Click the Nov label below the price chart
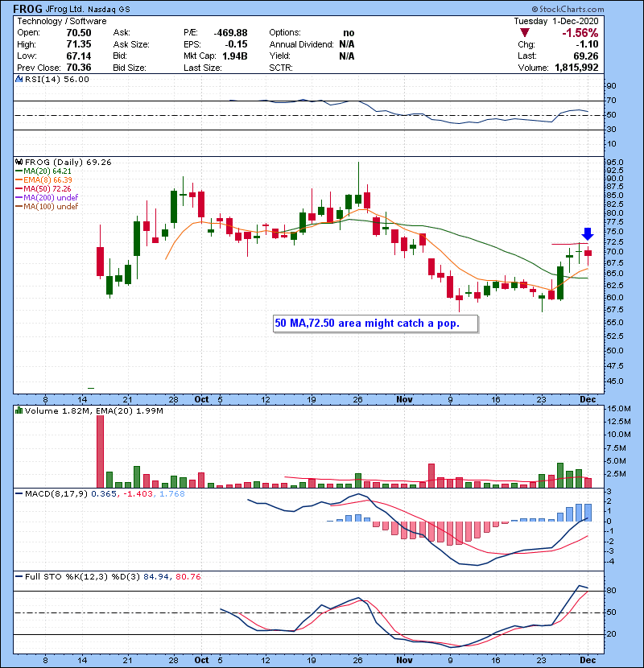 404,400
